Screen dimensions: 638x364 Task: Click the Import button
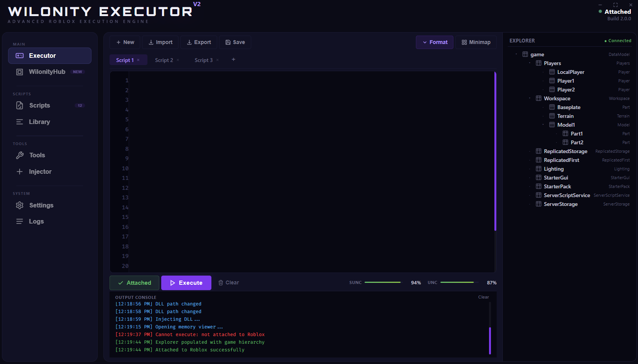[x=160, y=42]
